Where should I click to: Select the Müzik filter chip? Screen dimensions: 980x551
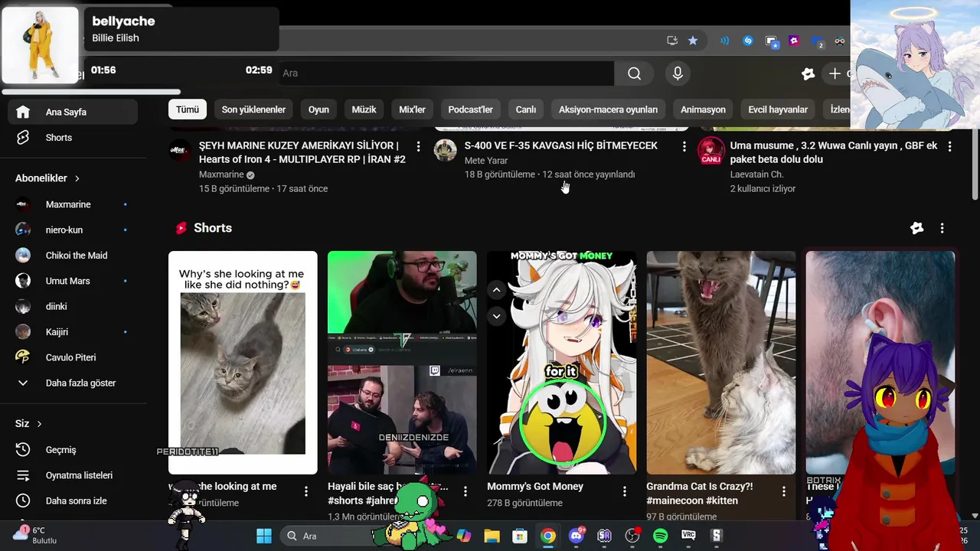[x=364, y=109]
